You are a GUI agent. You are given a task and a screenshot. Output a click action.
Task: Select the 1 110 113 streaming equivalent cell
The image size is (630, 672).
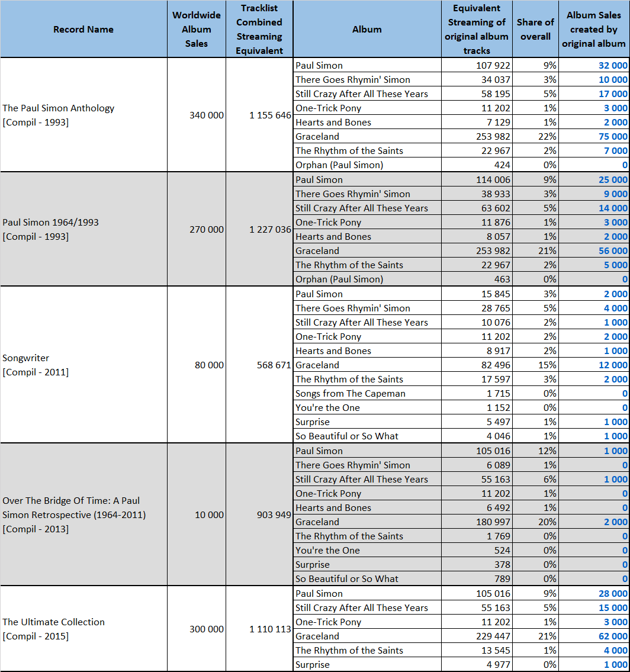coord(259,629)
